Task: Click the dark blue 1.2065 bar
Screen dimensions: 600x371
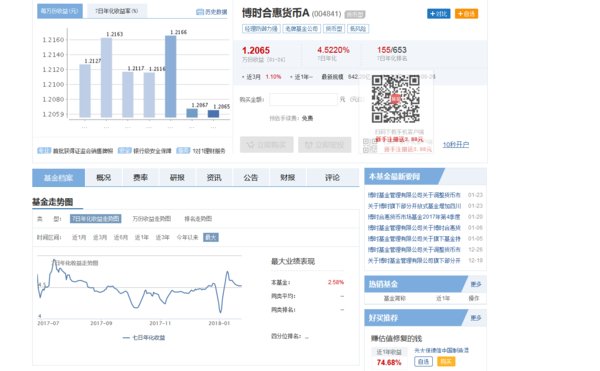Action: click(214, 114)
